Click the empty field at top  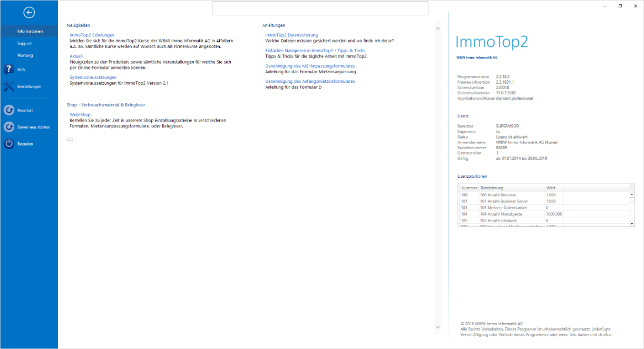pyautogui.click(x=320, y=8)
